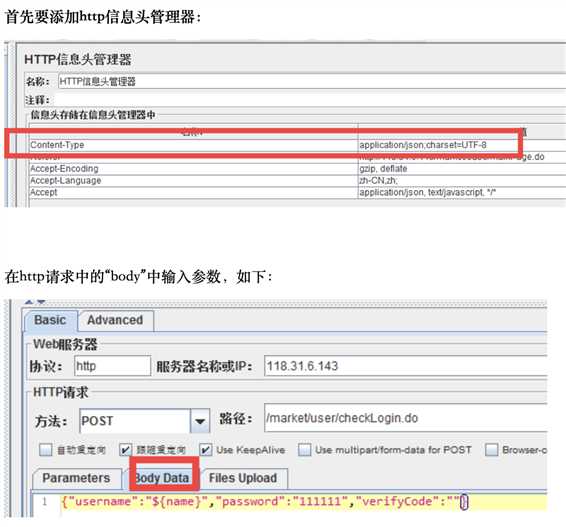Screen dimensions: 566x527
Task: Click the 路径 field /market/user/checkLogin.do
Action: click(406, 418)
